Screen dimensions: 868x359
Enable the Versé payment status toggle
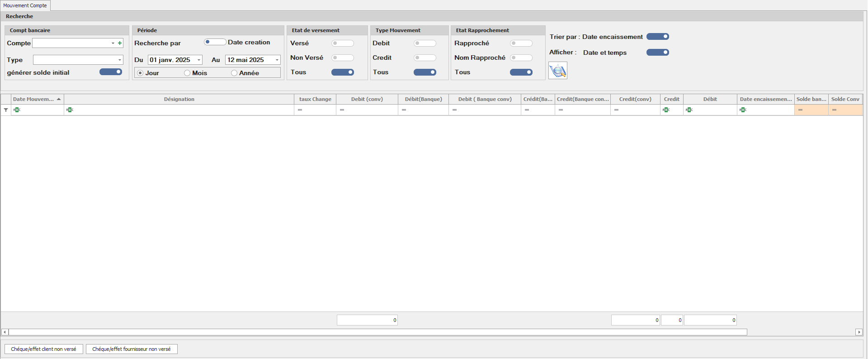coord(342,43)
